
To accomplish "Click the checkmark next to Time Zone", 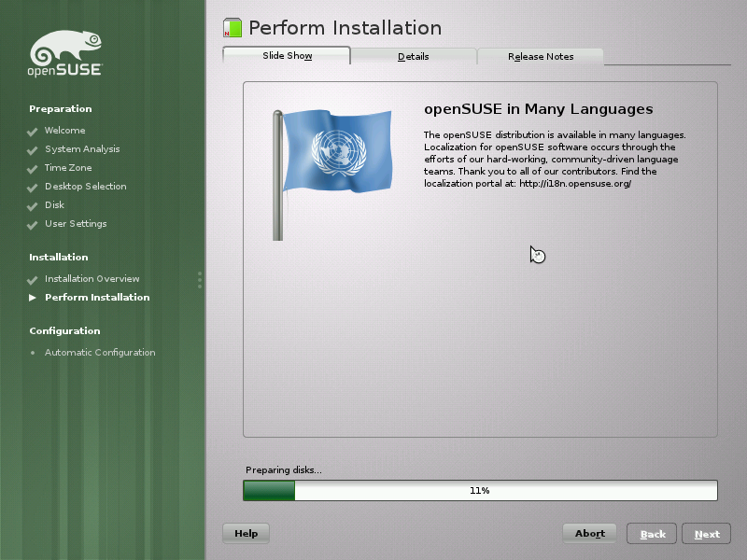I will [x=35, y=168].
